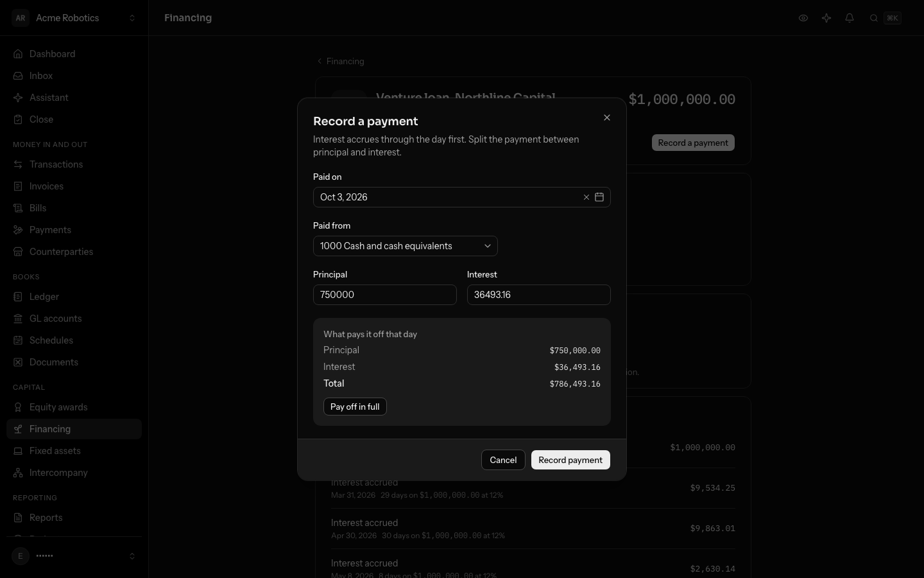
Task: Click the $786,493.16 total amount
Action: coord(575,384)
